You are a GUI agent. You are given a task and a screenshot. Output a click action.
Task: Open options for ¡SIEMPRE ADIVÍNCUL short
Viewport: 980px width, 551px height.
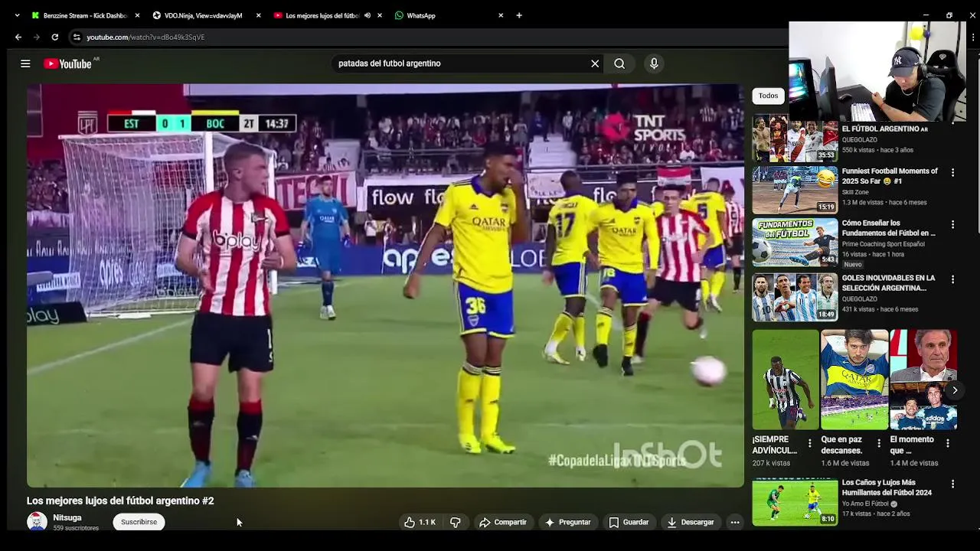coord(809,443)
